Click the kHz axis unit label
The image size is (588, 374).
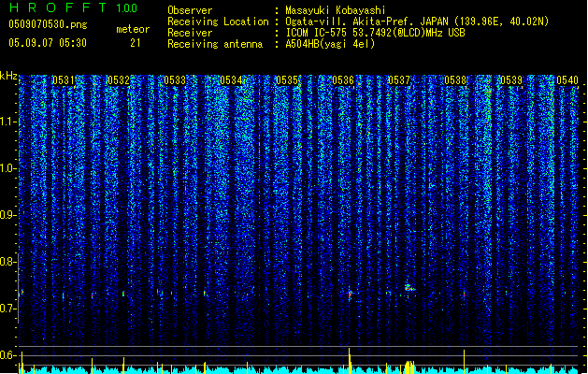tap(8, 76)
